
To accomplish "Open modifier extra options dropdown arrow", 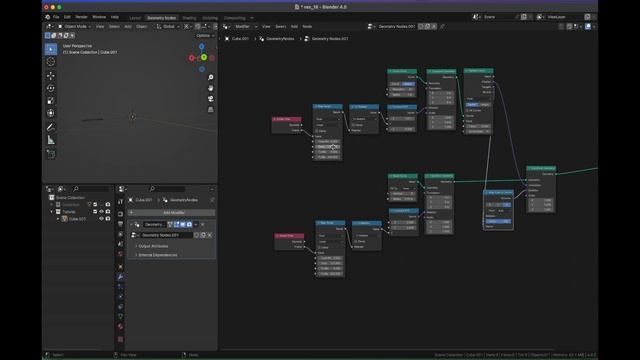I will tap(196, 224).
